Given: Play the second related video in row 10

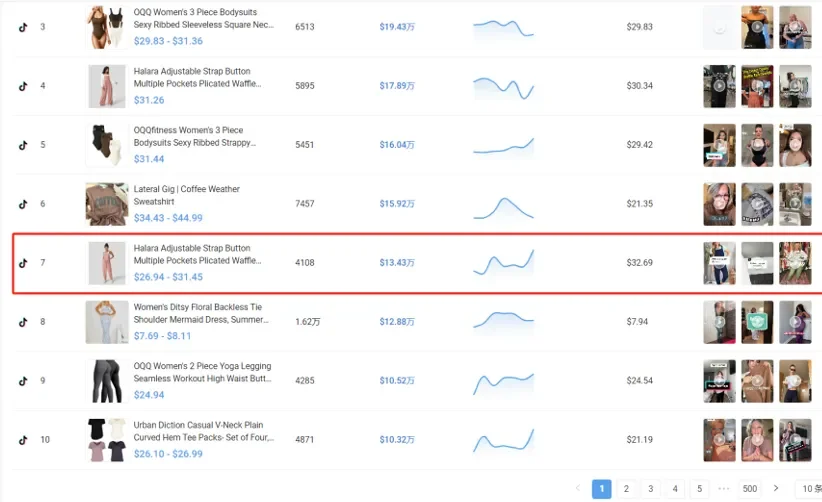Looking at the screenshot, I should pos(757,440).
